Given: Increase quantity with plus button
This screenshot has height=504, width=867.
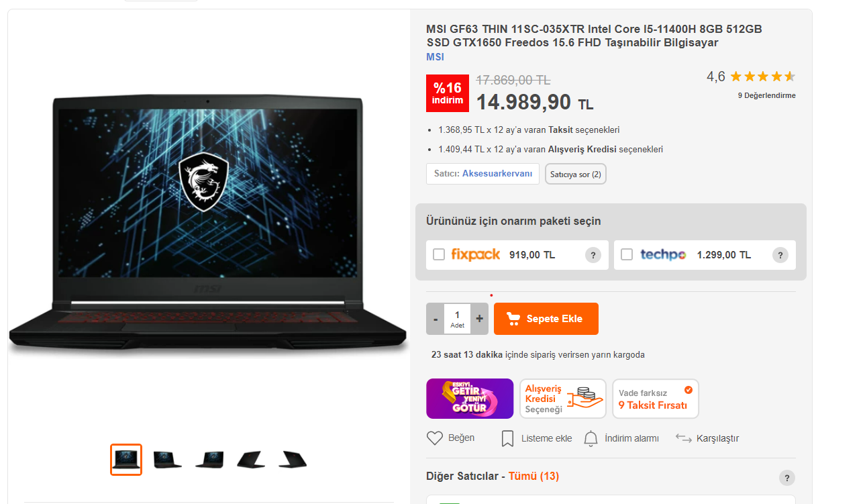Looking at the screenshot, I should point(479,319).
